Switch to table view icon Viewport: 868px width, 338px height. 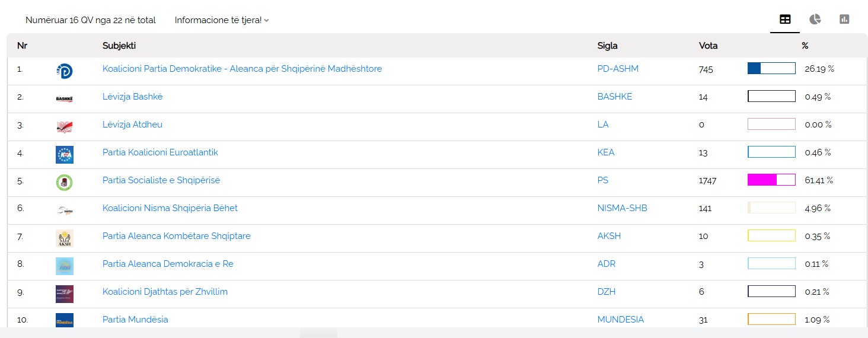click(785, 20)
